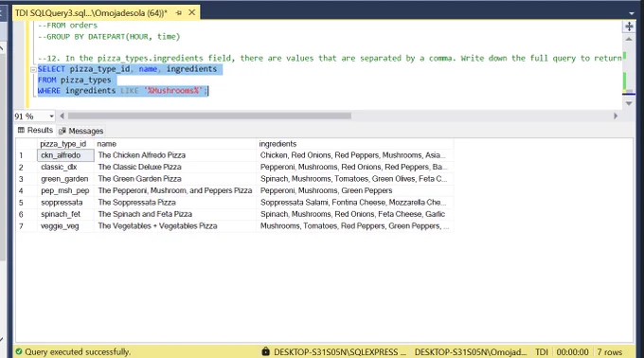Click ingredients cell starting Spinach, Mushrooms, Red Onions
The width and height of the screenshot is (644, 358).
[355, 214]
